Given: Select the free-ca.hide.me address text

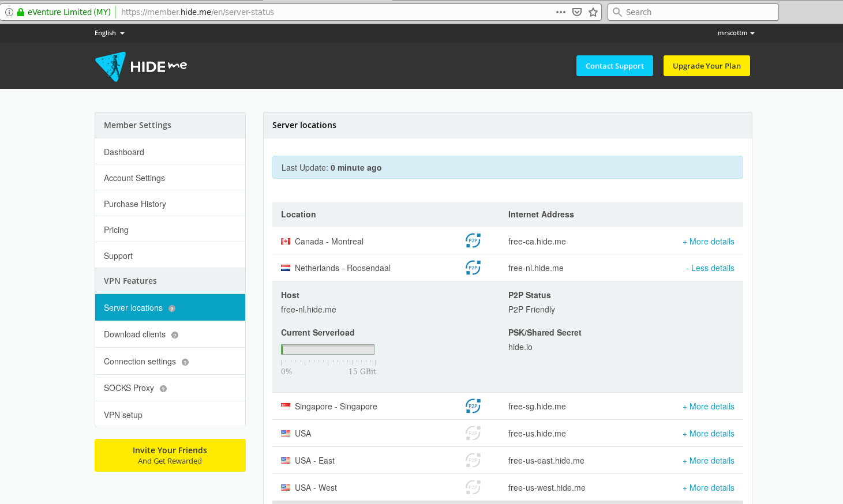Looking at the screenshot, I should (537, 242).
